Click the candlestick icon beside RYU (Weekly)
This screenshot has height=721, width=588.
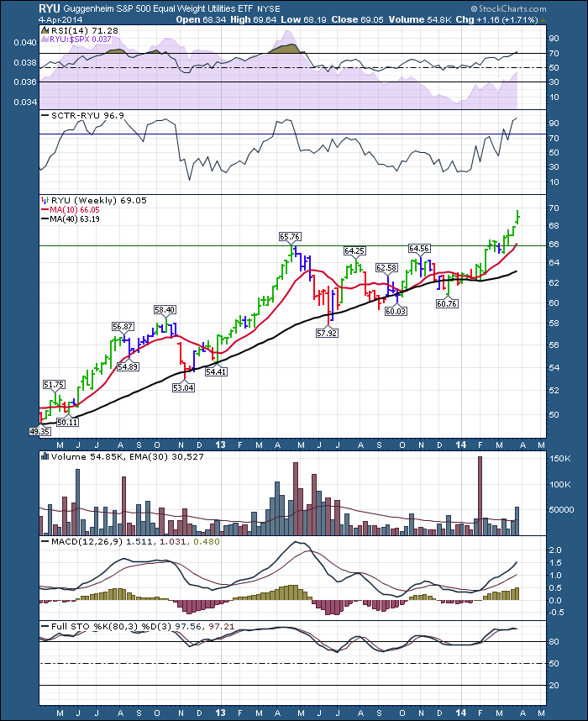45,200
